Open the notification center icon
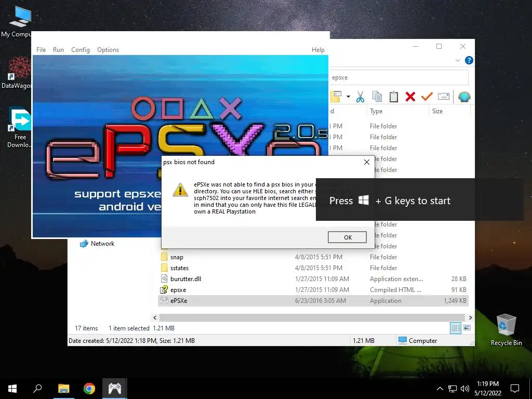532x399 pixels. tap(515, 389)
